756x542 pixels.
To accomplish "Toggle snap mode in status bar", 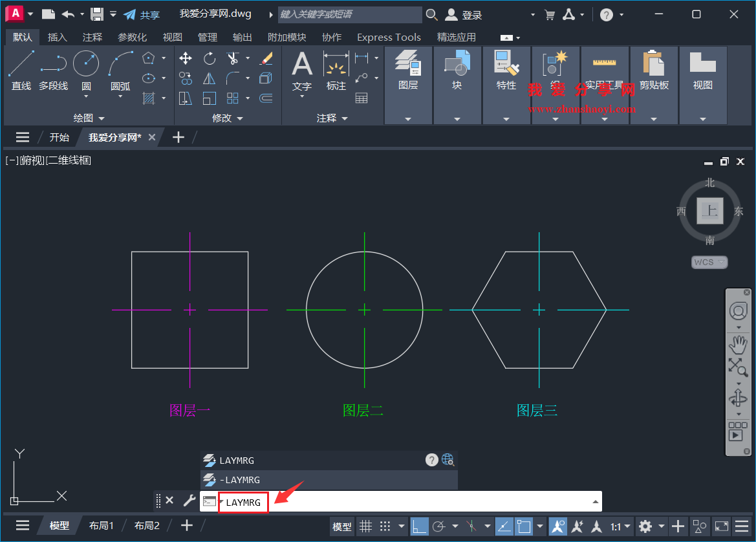I will point(385,526).
